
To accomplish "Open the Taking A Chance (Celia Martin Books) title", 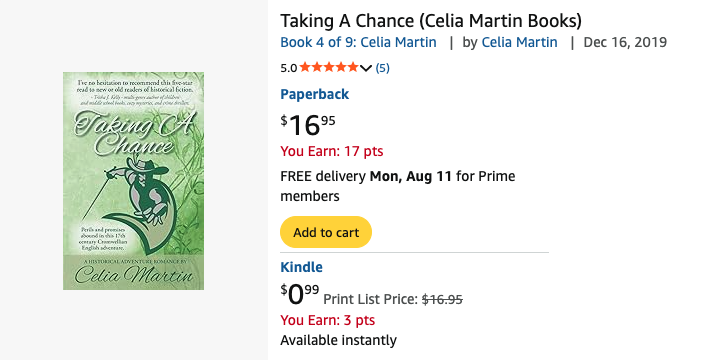I will point(431,21).
